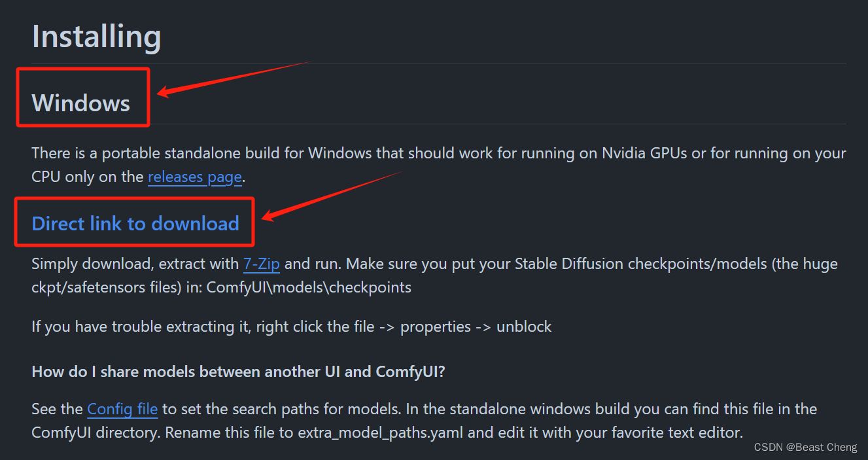Select the Windows section heading
The image size is (868, 460).
click(81, 103)
